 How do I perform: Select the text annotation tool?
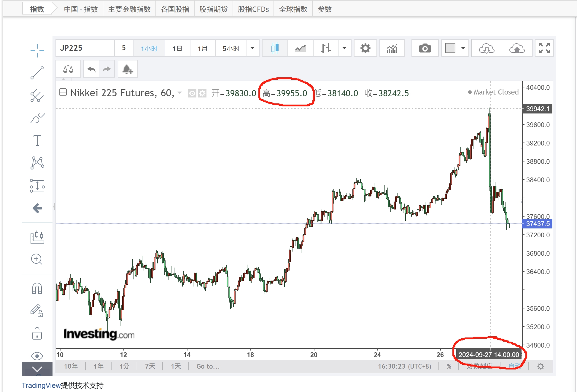pos(37,140)
